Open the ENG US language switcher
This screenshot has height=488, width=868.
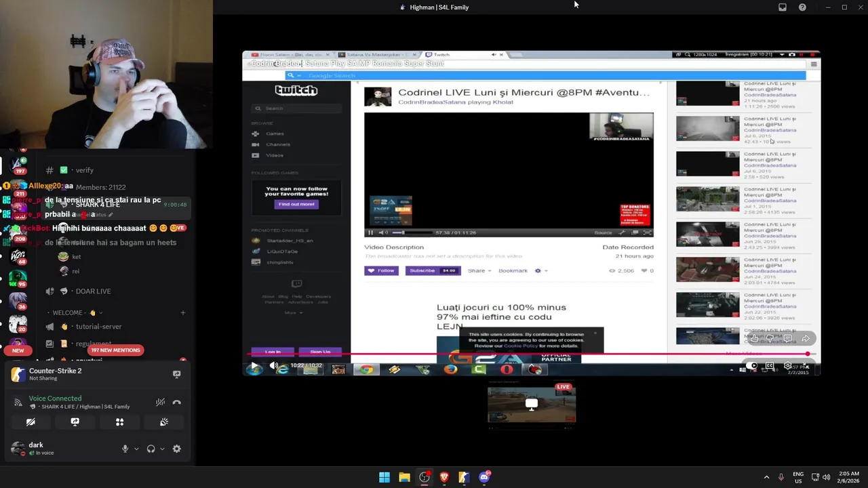click(x=798, y=477)
